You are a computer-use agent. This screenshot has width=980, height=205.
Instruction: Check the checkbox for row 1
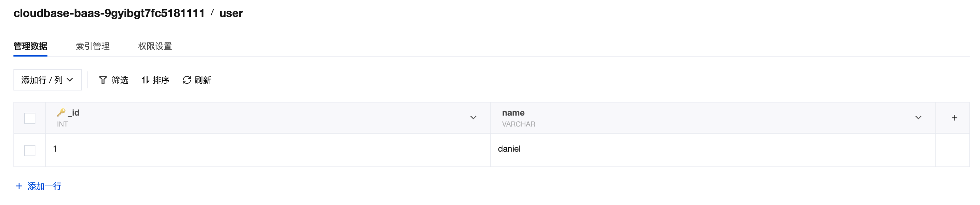[30, 150]
